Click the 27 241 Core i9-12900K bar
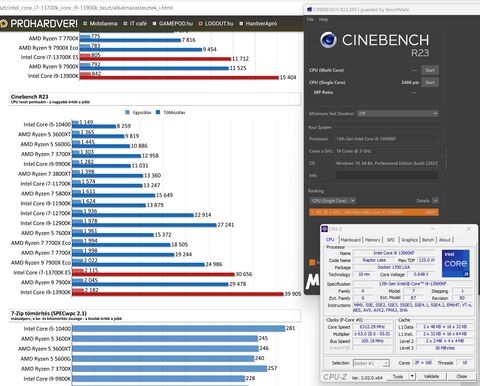This screenshot has width=480, height=386. click(144, 225)
